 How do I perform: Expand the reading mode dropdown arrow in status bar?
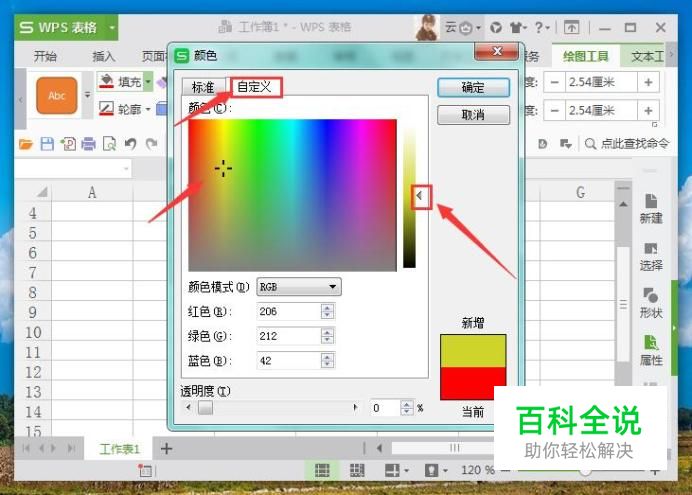(406, 471)
